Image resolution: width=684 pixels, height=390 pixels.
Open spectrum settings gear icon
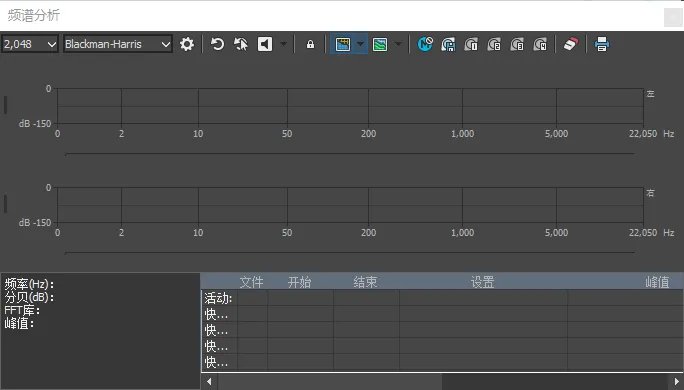pos(187,44)
